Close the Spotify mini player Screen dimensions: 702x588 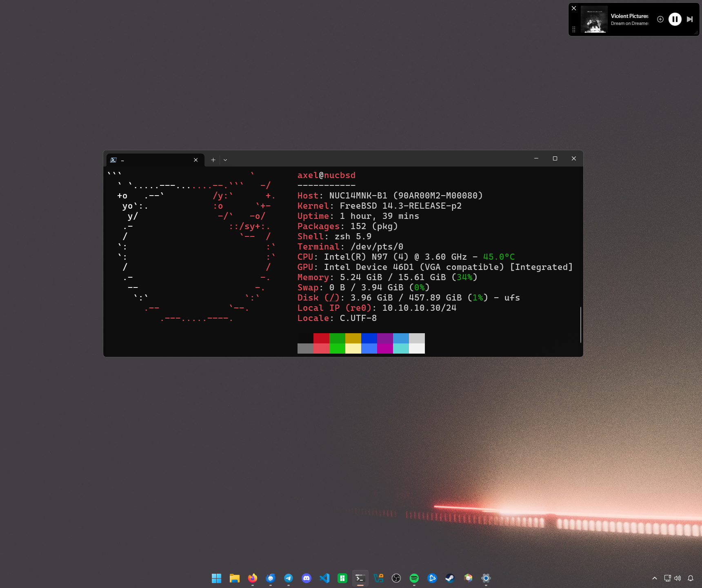574,8
